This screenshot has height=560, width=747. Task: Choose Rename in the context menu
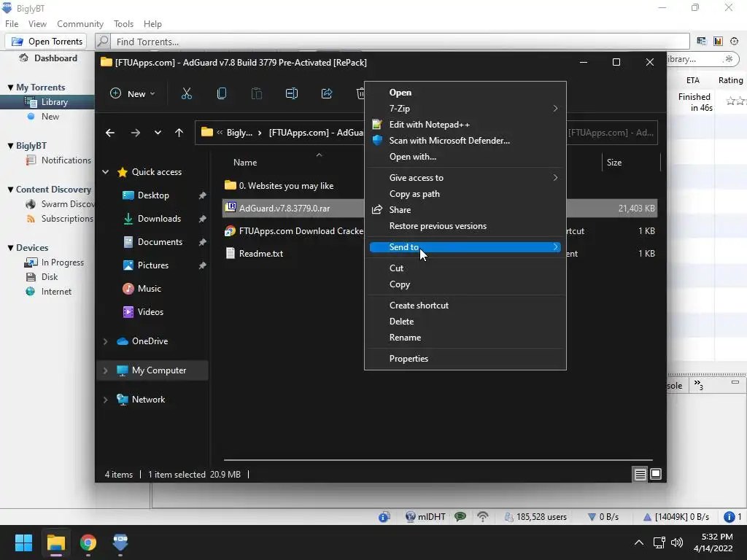point(465,338)
